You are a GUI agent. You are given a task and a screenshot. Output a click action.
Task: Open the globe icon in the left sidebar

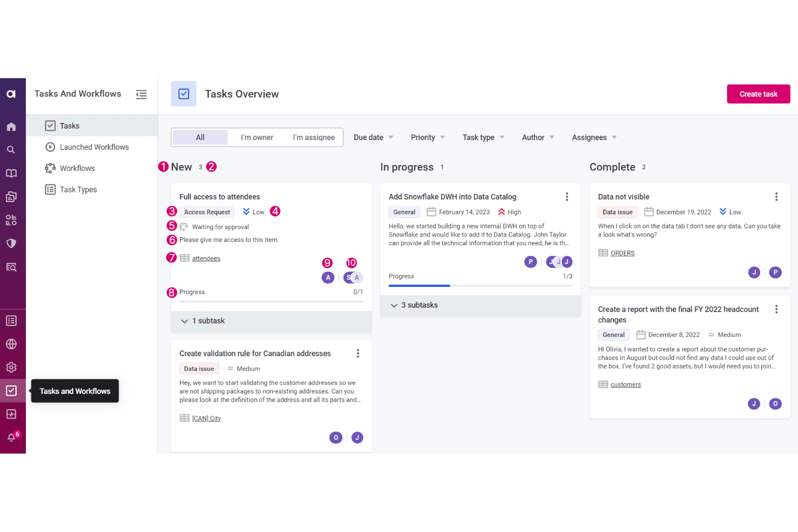pos(11,344)
